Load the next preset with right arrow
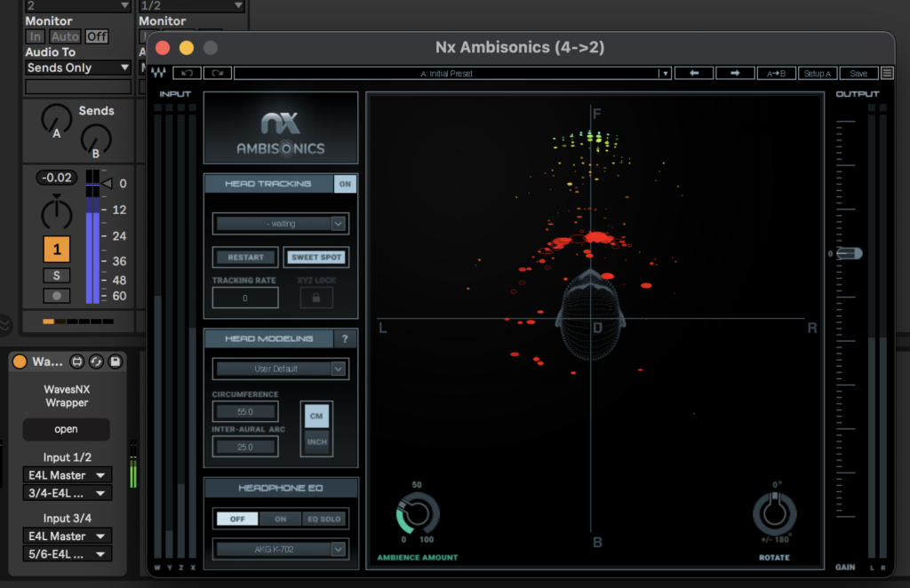The image size is (910, 588). coord(735,74)
